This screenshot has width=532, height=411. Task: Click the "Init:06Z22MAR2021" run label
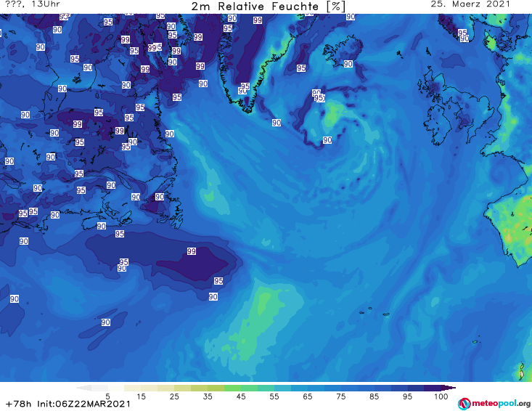pos(83,404)
